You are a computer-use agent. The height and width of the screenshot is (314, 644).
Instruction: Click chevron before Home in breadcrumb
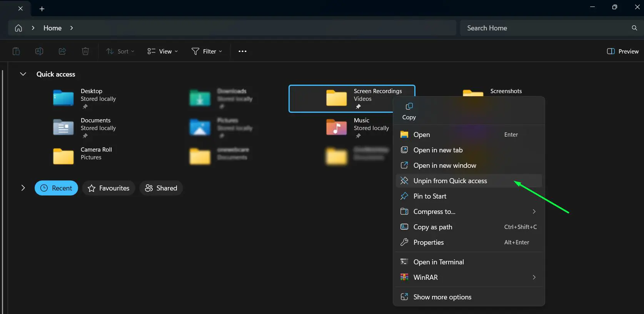tap(33, 28)
